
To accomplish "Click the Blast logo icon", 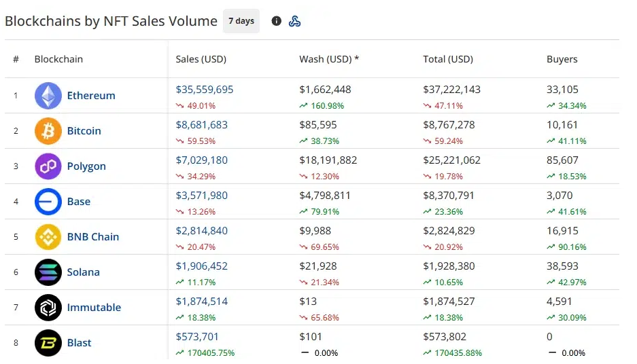I will [48, 343].
